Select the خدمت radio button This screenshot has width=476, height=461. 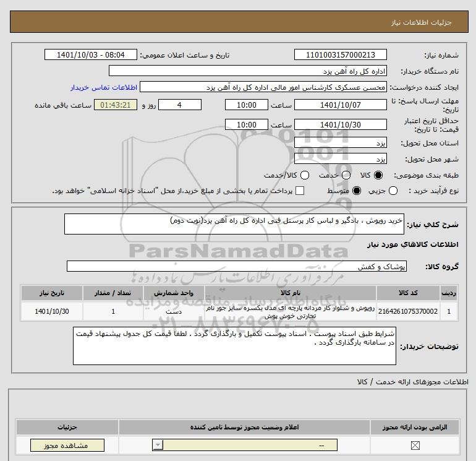click(x=346, y=175)
